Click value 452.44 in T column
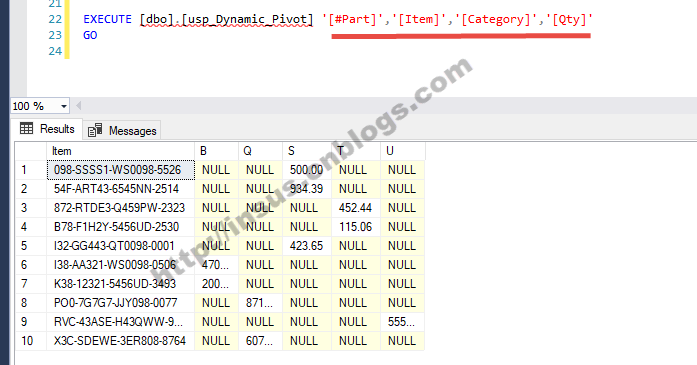The width and height of the screenshot is (697, 365). (x=356, y=208)
